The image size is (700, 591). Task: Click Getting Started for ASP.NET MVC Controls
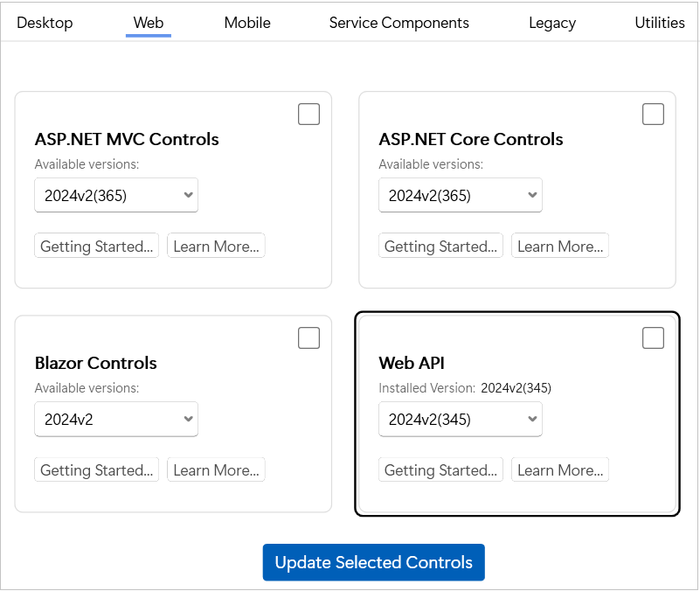pyautogui.click(x=97, y=247)
